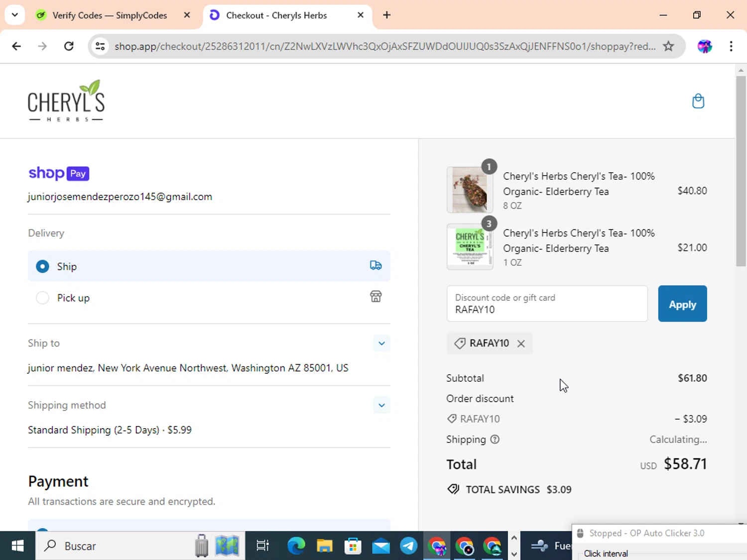Open Task View on the taskbar

pyautogui.click(x=262, y=546)
